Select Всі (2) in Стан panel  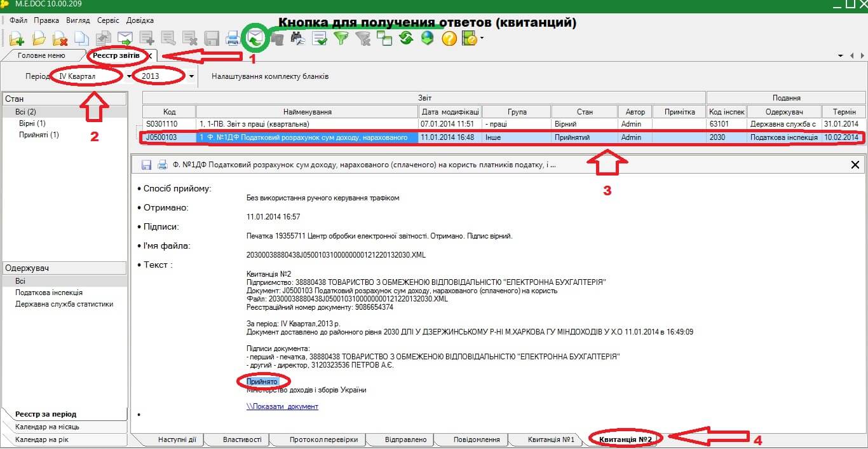[x=26, y=112]
